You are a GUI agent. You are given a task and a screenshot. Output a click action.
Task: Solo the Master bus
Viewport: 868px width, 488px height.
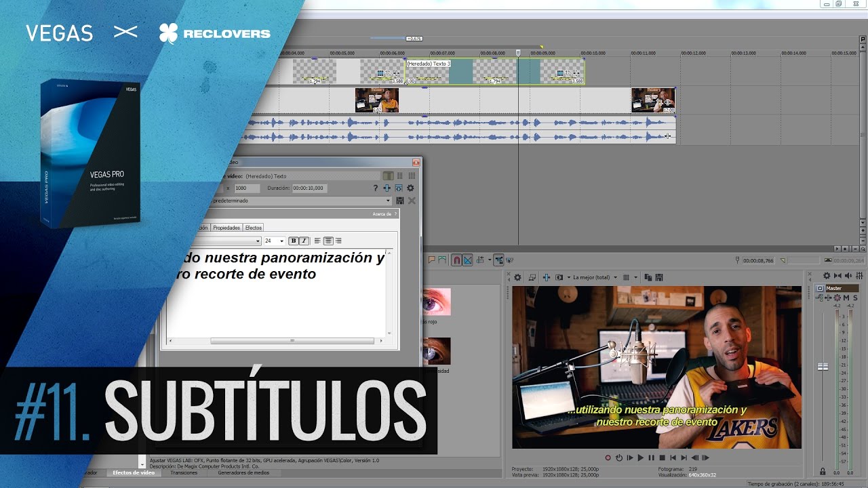(x=856, y=298)
